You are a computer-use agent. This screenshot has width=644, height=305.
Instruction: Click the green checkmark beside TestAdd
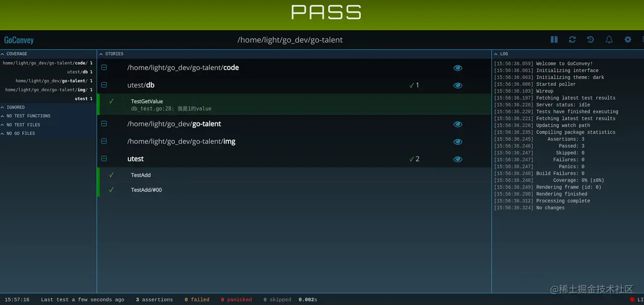[x=111, y=175]
